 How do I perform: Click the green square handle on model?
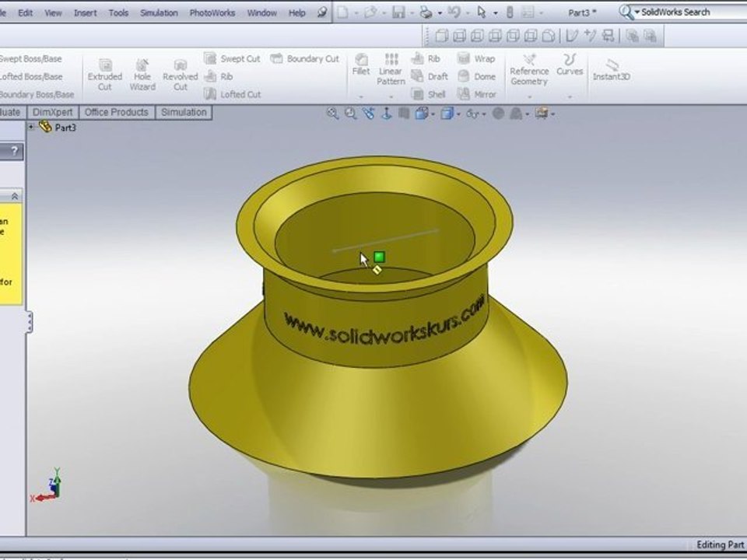[x=379, y=257]
